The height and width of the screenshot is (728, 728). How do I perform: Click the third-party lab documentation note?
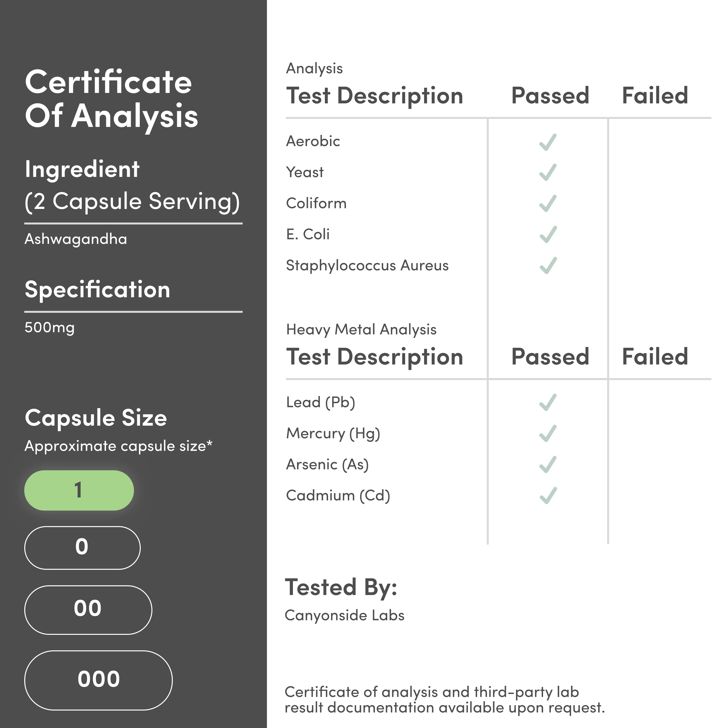coord(444,700)
